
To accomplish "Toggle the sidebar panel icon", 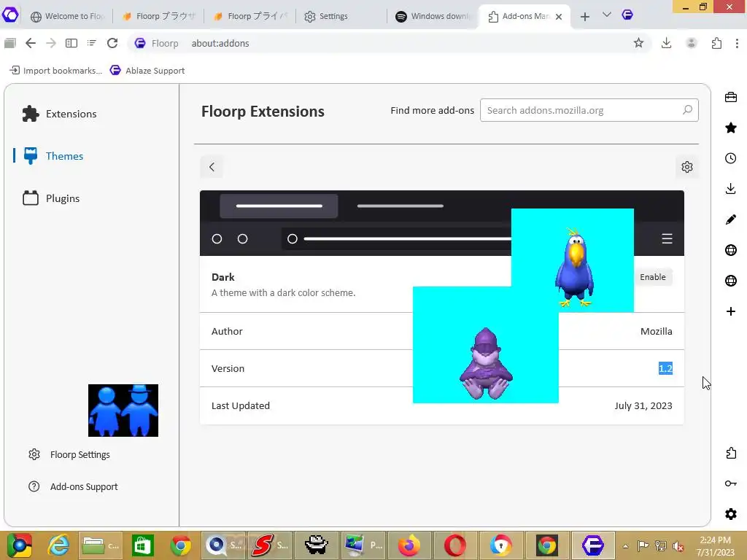I will 71,43.
